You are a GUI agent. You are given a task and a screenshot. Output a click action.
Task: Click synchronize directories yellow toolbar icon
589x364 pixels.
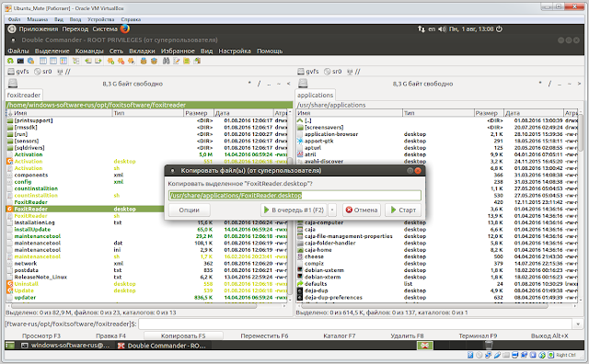pyautogui.click(x=186, y=61)
